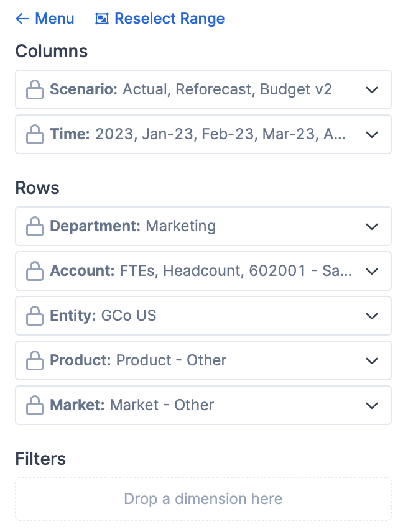This screenshot has height=532, width=403.
Task: Click the Market dimension lock icon
Action: pos(34,405)
